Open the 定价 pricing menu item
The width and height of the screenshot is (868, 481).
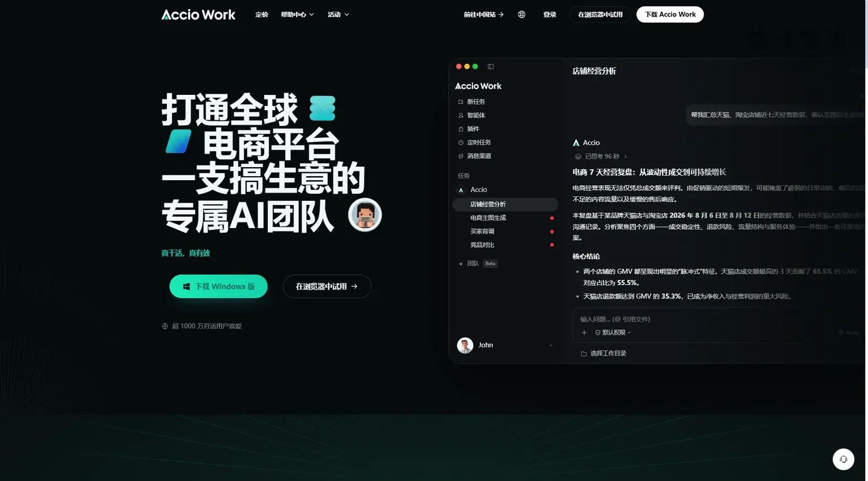tap(262, 15)
